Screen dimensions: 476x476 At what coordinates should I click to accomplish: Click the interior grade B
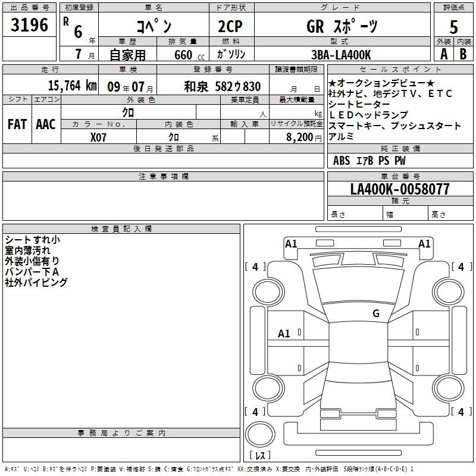[x=463, y=54]
